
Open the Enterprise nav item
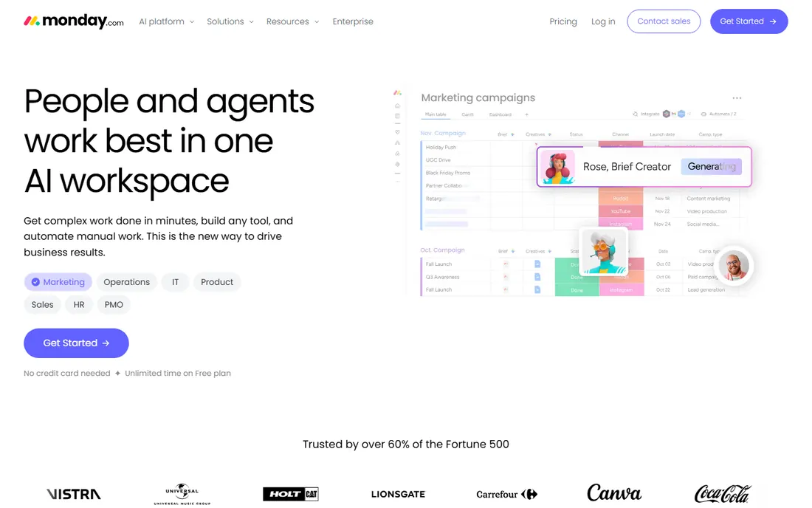point(353,21)
